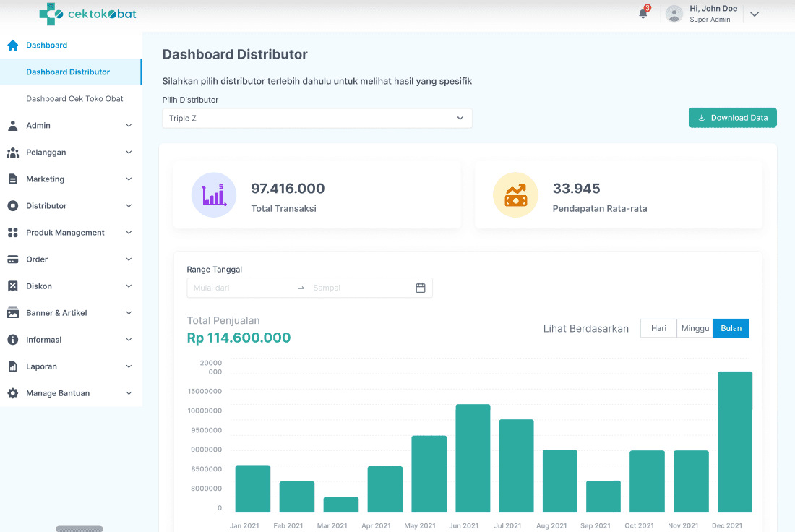Click the Mulai dari start date field
This screenshot has width=795, height=532.
pos(241,288)
